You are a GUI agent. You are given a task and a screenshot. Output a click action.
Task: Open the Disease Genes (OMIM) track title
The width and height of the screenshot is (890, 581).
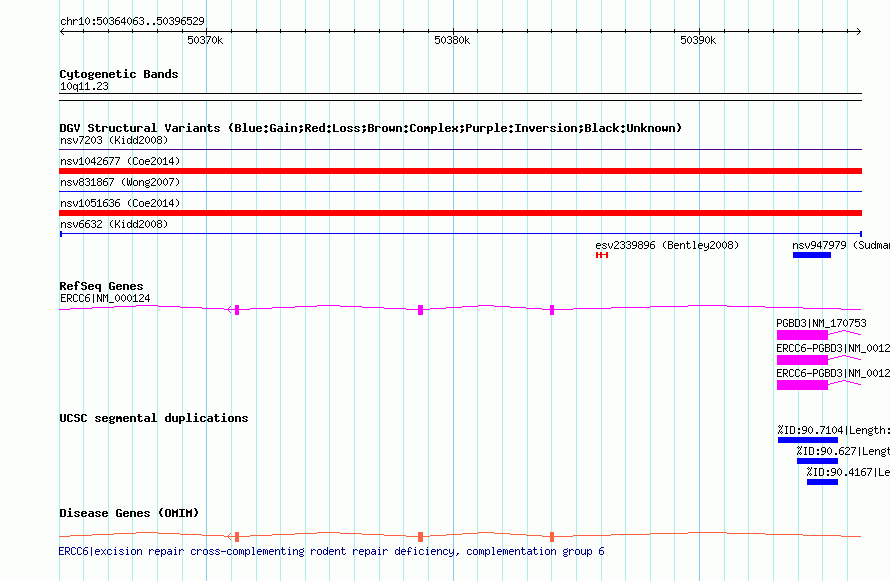(x=129, y=513)
